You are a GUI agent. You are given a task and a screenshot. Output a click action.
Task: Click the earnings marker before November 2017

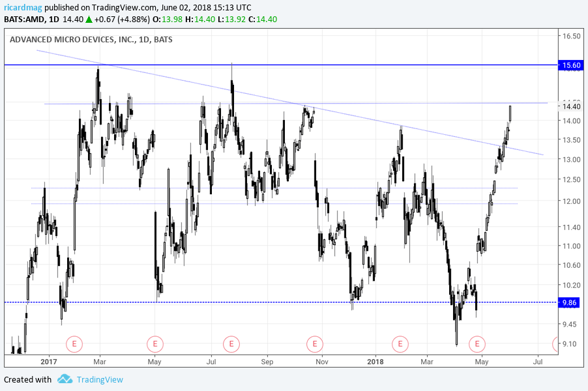[315, 344]
